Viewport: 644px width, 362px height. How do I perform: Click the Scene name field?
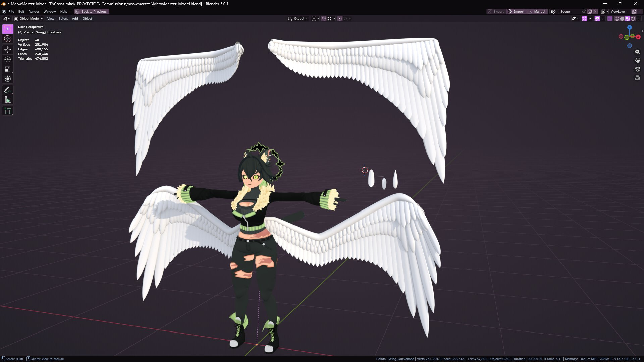pos(570,11)
